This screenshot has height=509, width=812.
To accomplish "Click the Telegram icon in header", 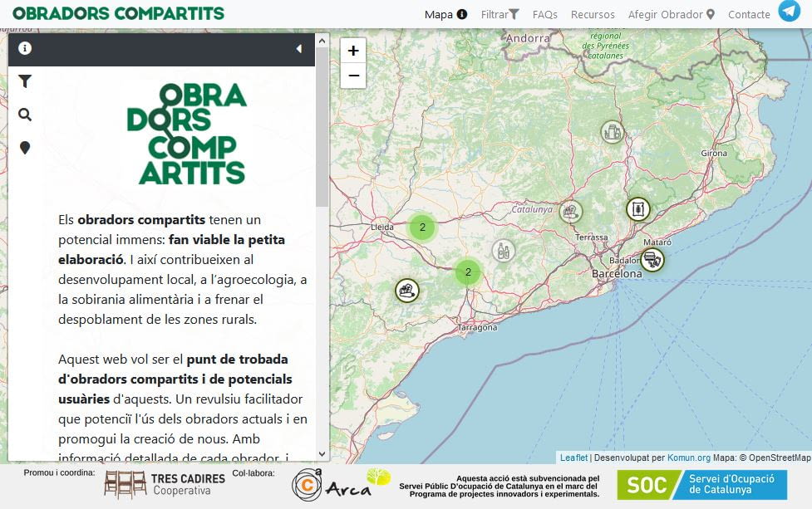I will [x=789, y=12].
